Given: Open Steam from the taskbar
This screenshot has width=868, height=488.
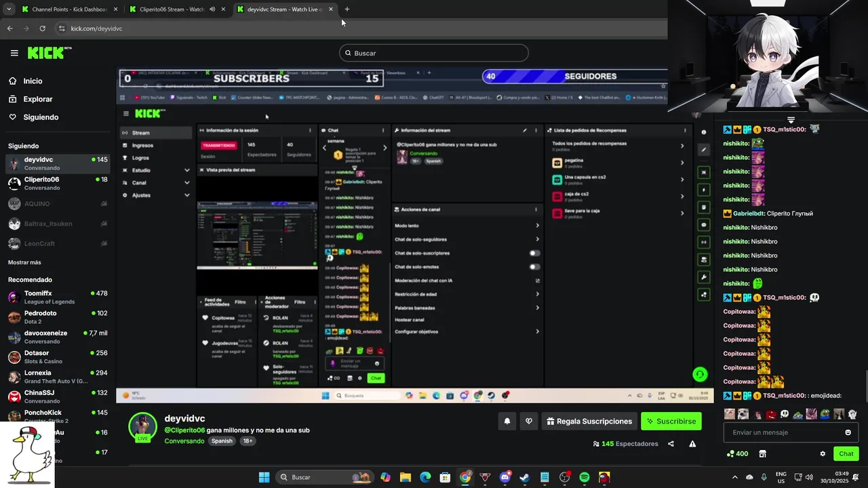Looking at the screenshot, I should point(524,477).
